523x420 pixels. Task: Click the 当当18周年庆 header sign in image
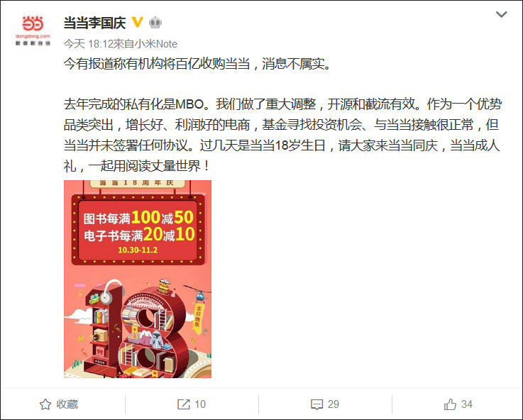point(137,183)
